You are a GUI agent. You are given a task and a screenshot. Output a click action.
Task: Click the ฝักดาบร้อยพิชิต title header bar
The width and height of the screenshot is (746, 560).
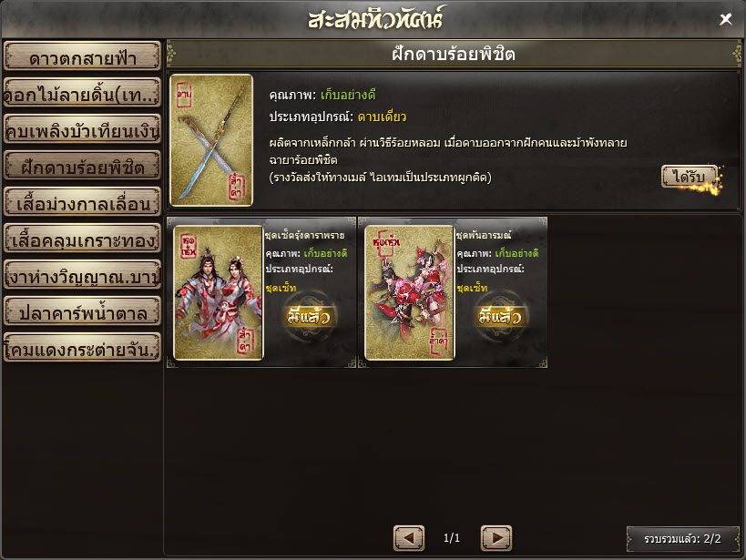(x=454, y=54)
